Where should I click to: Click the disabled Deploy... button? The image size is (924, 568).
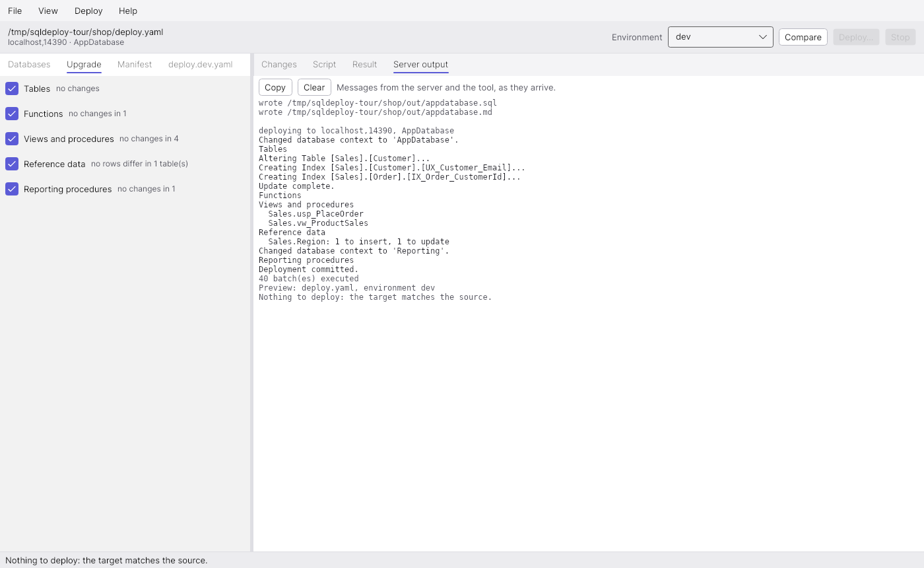856,37
